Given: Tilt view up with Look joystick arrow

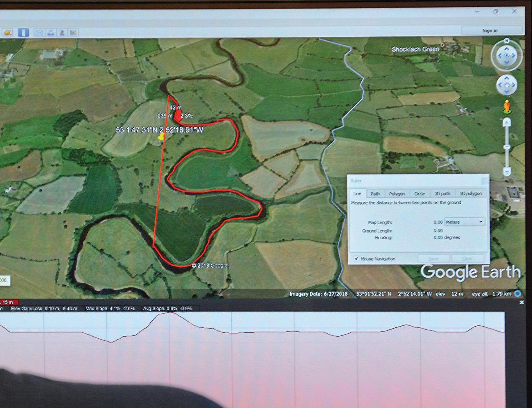Looking at the screenshot, I should [x=506, y=49].
